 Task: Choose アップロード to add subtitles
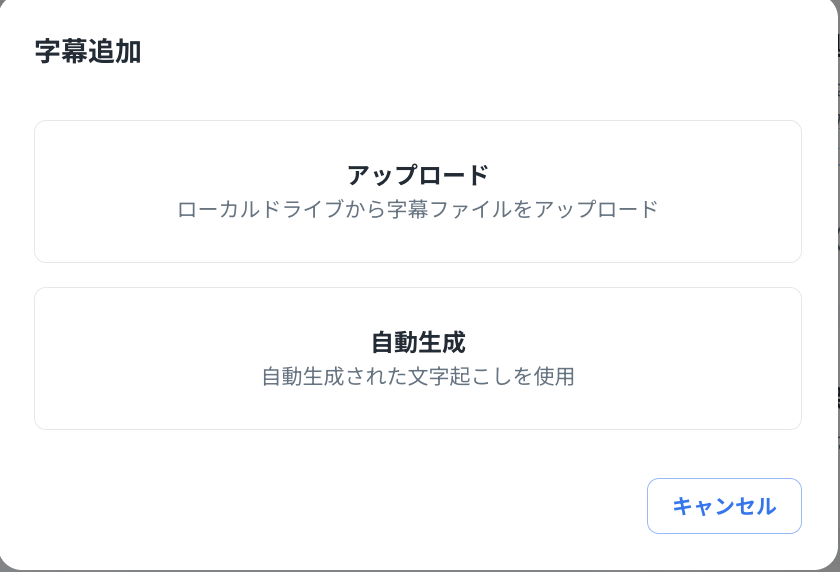(x=418, y=191)
